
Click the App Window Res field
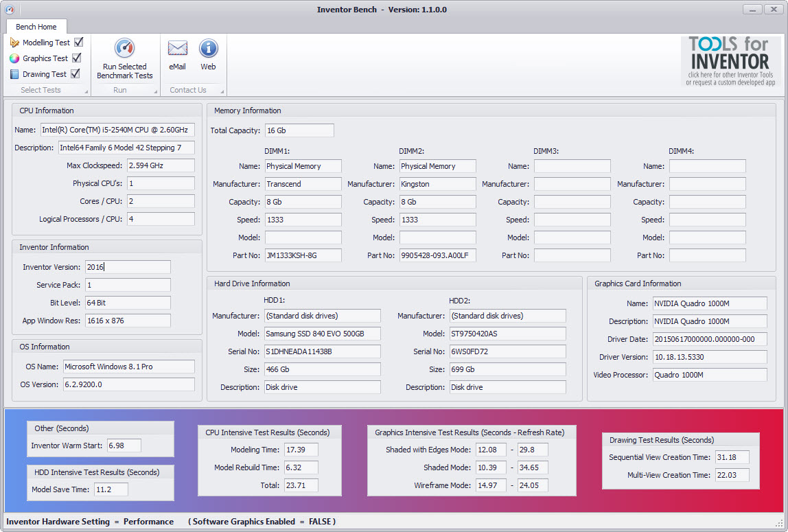pyautogui.click(x=128, y=321)
